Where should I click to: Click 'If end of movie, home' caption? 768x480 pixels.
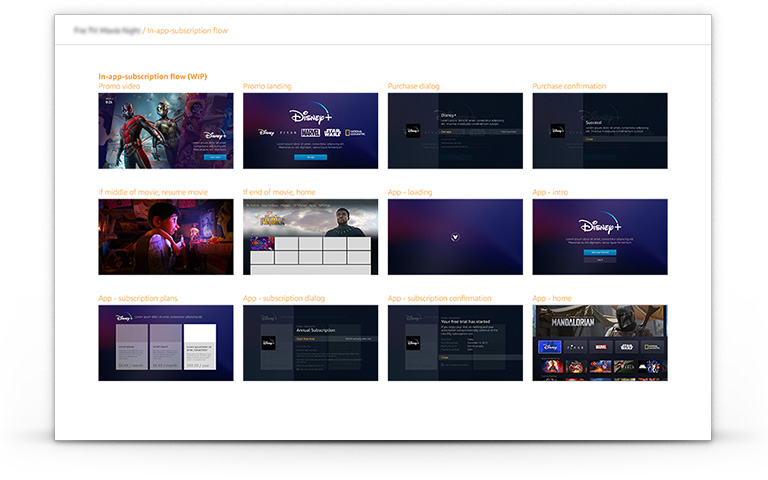tap(279, 192)
